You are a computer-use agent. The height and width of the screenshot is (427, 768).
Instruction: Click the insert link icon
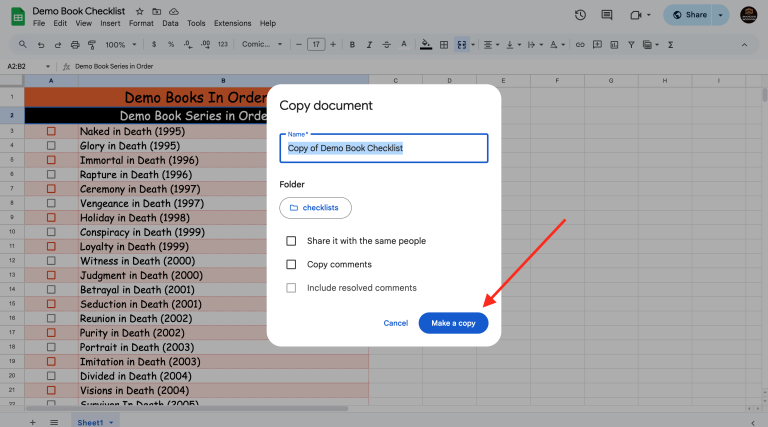pos(580,45)
